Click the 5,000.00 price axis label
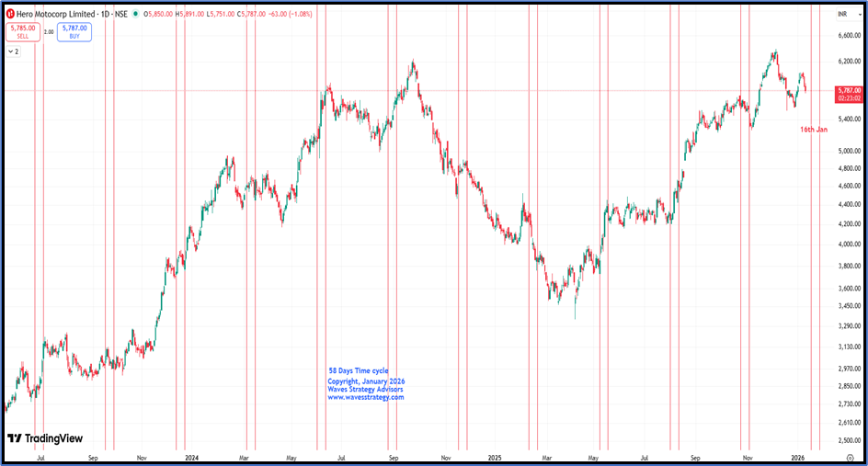This screenshot has width=868, height=466. coord(850,151)
